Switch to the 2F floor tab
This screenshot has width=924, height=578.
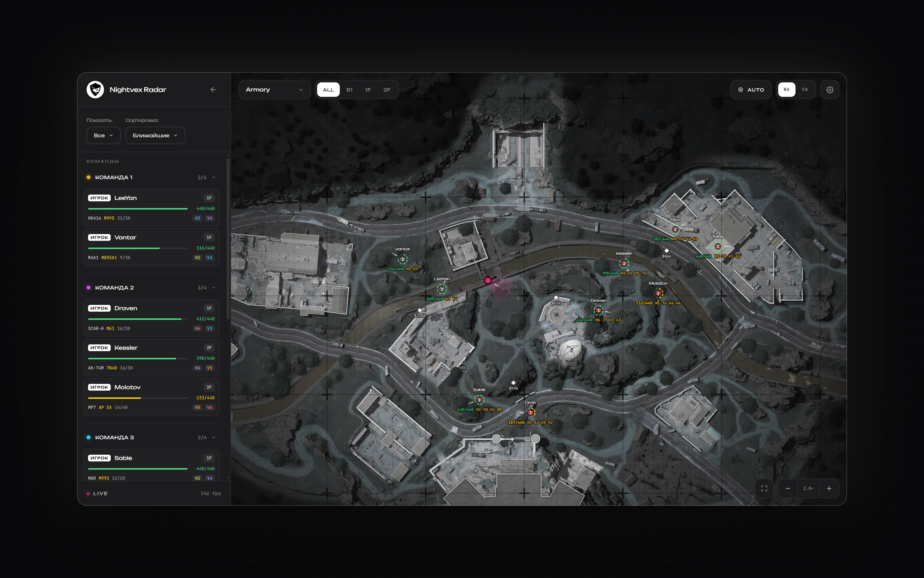[x=387, y=89]
